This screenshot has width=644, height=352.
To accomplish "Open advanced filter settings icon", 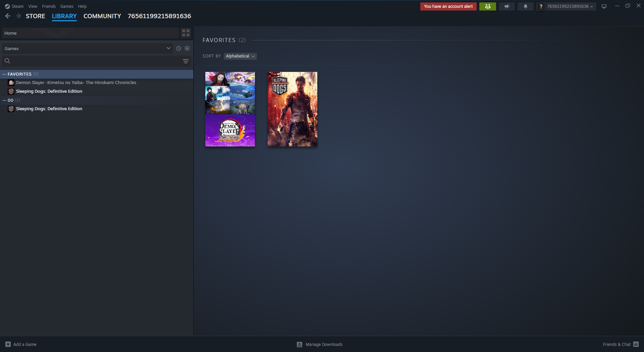I will coord(186,61).
